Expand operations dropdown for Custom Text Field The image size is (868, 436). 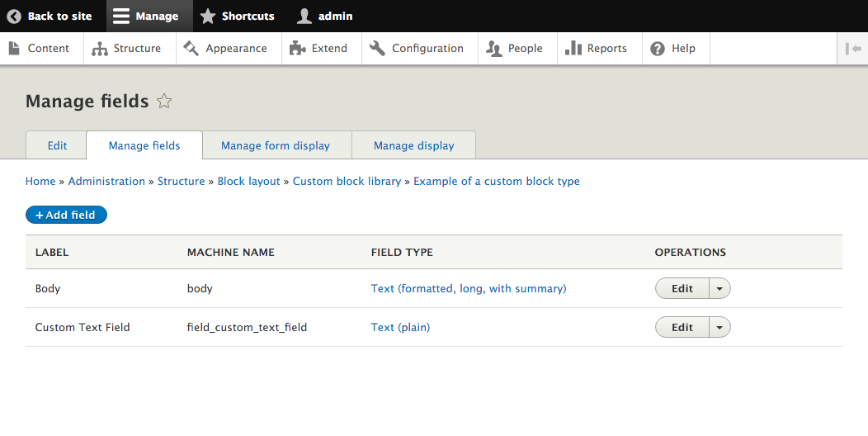click(719, 328)
